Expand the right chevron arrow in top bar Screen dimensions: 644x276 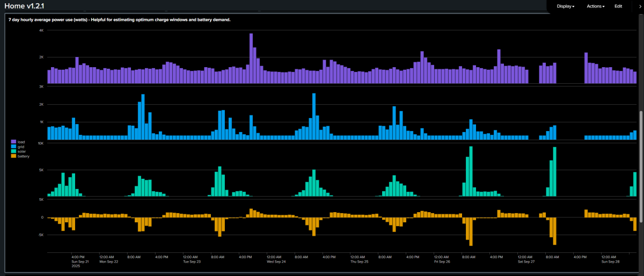tap(640, 6)
